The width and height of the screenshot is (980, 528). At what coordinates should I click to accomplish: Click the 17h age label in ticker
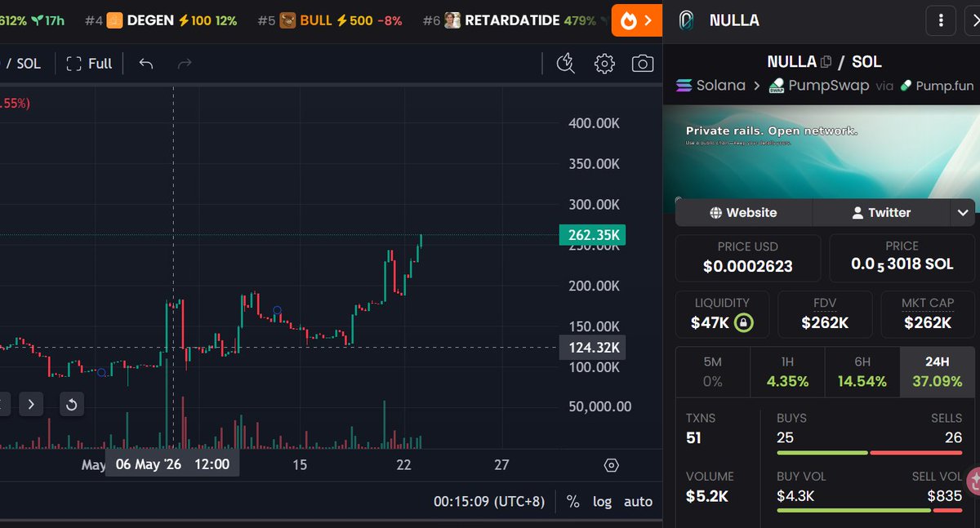click(49, 20)
